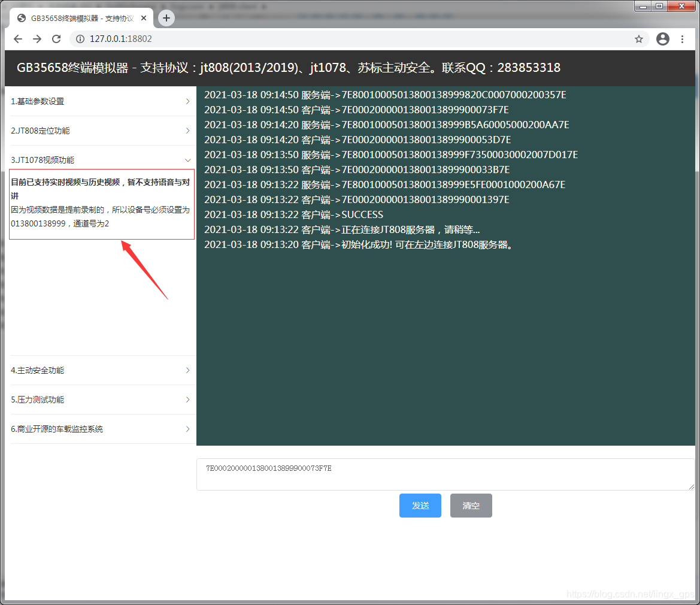Open Chrome three-dot menu
Image resolution: width=700 pixels, height=605 pixels.
(x=682, y=39)
